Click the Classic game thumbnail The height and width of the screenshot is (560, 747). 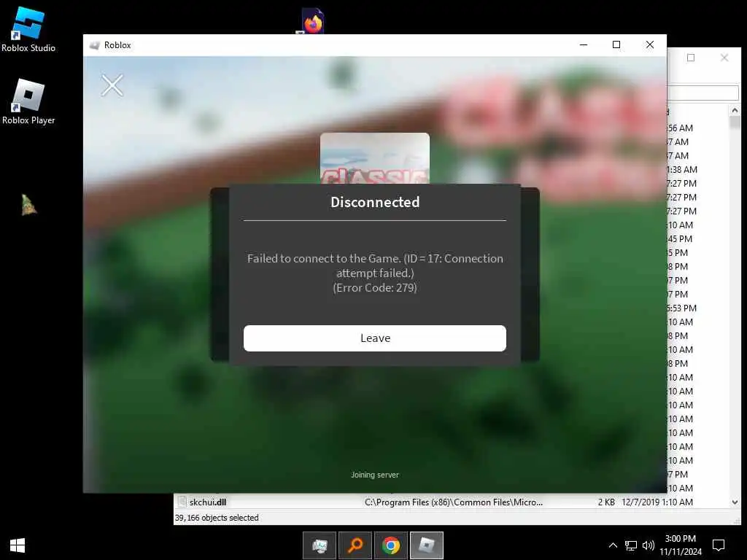[x=374, y=158]
